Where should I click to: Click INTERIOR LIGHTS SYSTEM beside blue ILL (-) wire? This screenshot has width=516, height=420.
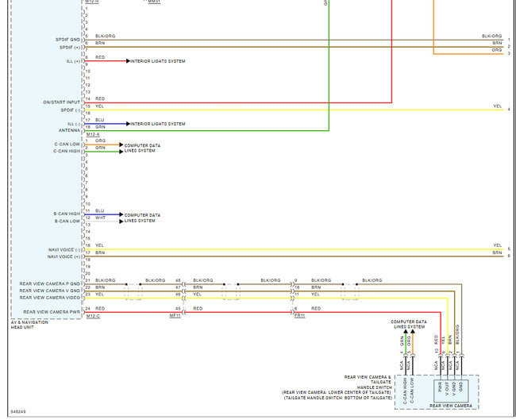tap(158, 124)
